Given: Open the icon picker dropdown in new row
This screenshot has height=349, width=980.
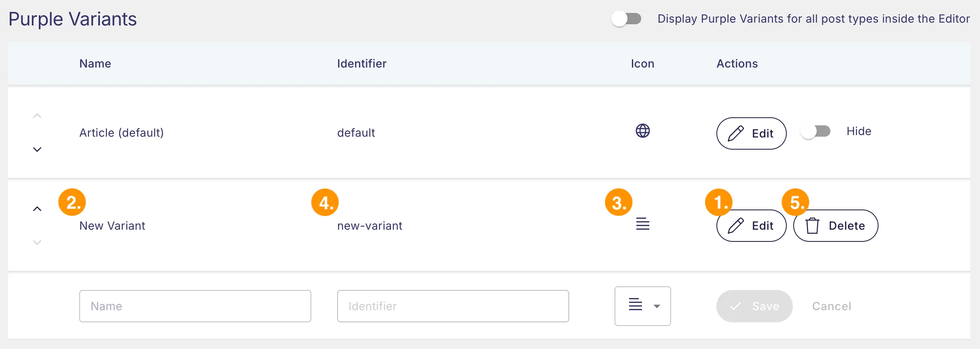Looking at the screenshot, I should point(642,306).
